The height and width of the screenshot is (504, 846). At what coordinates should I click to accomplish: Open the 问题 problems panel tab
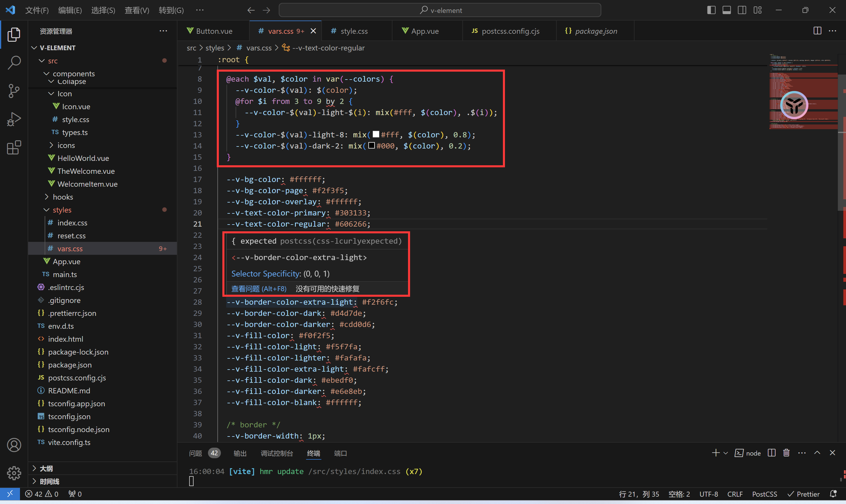[x=204, y=453]
